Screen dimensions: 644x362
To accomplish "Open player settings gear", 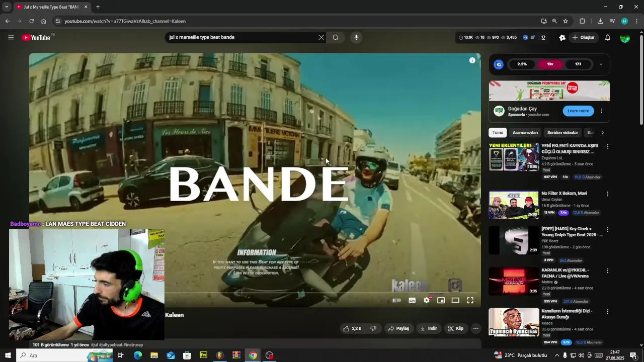I will 427,300.
